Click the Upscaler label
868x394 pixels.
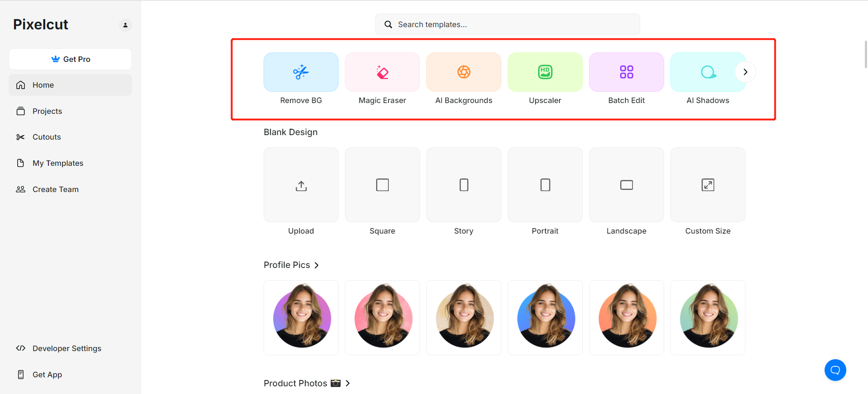tap(545, 100)
